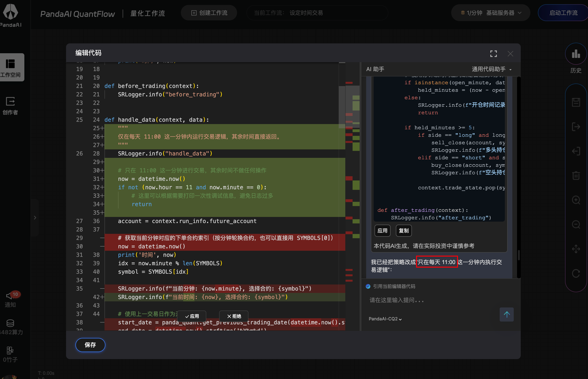The image size is (588, 379).
Task: Toggle 引用当前编辑器代码 checkbox
Action: (368, 286)
